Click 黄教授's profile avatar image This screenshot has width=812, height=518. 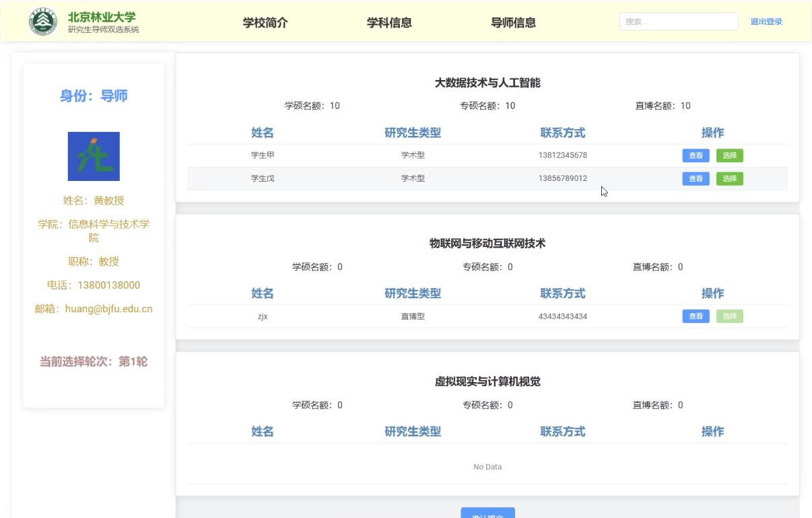click(93, 155)
